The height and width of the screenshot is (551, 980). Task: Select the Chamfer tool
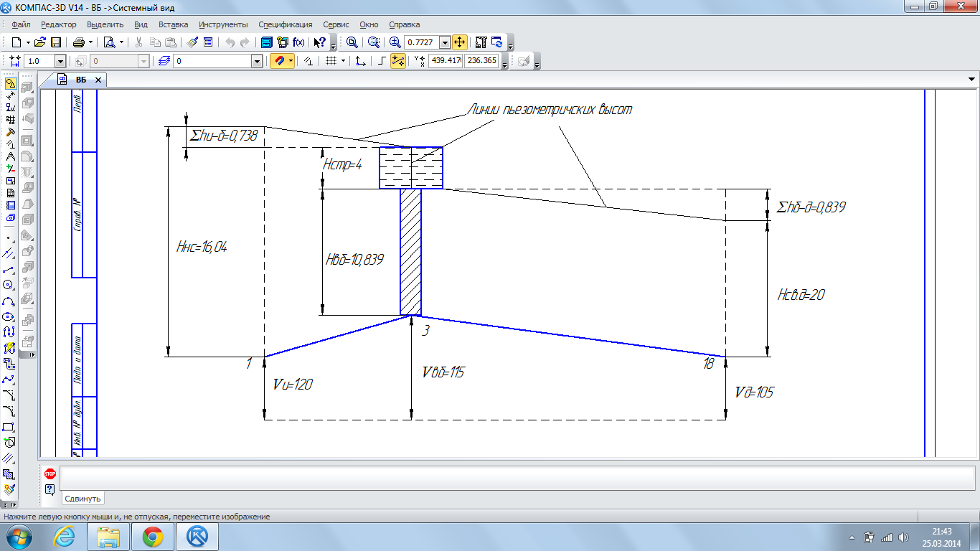9,395
